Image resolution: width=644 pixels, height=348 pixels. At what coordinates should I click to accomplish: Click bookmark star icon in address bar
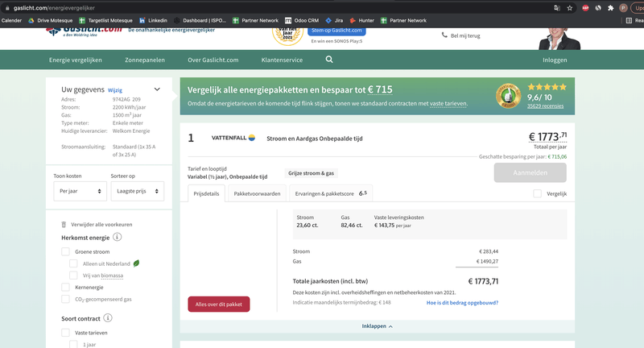click(570, 8)
